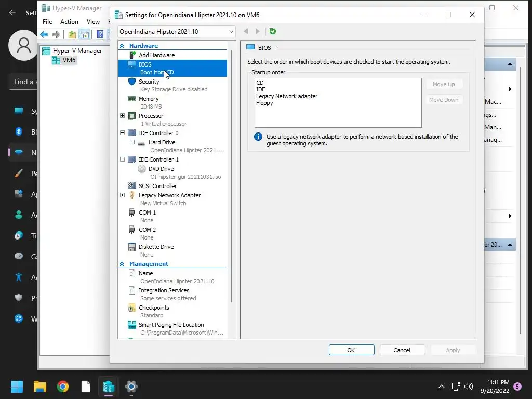This screenshot has height=399, width=532.
Task: Open File Explorer from the taskbar
Action: (x=39, y=386)
